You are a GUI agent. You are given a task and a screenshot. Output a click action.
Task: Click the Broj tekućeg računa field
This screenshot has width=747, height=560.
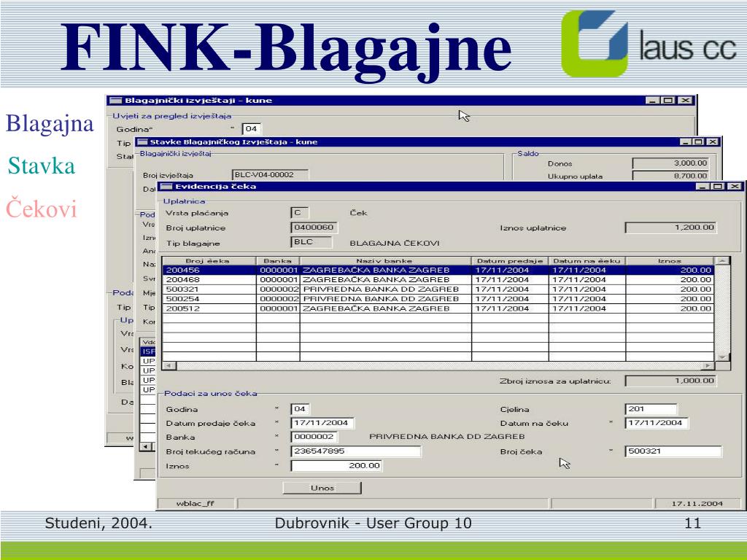[x=356, y=451]
